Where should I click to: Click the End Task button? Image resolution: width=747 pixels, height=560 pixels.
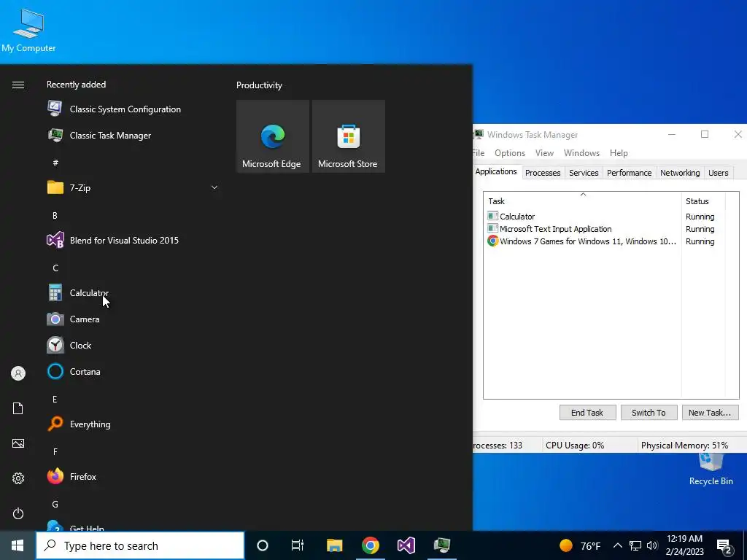click(587, 413)
